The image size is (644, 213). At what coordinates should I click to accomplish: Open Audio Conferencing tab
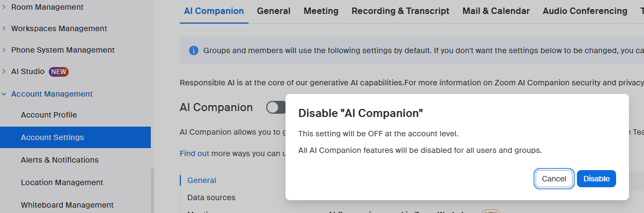point(585,11)
